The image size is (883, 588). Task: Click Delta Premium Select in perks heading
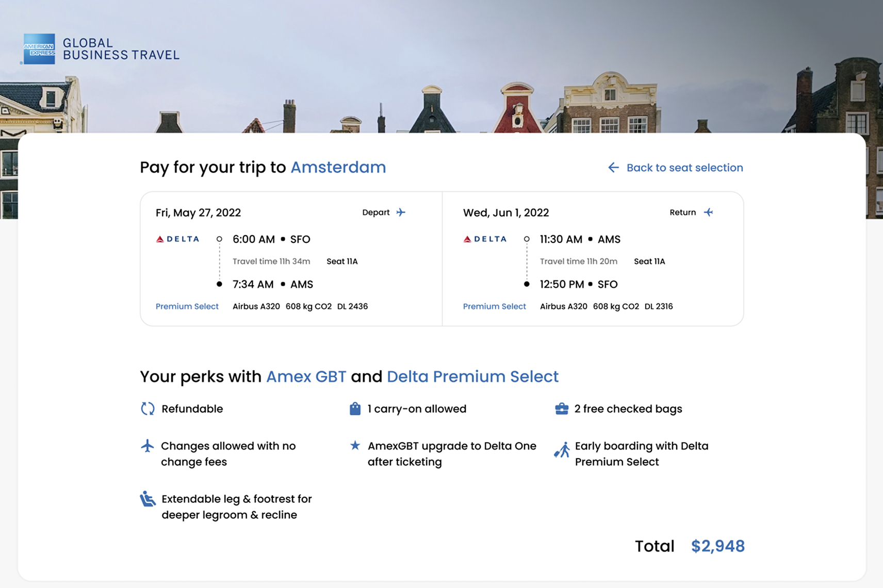472,377
